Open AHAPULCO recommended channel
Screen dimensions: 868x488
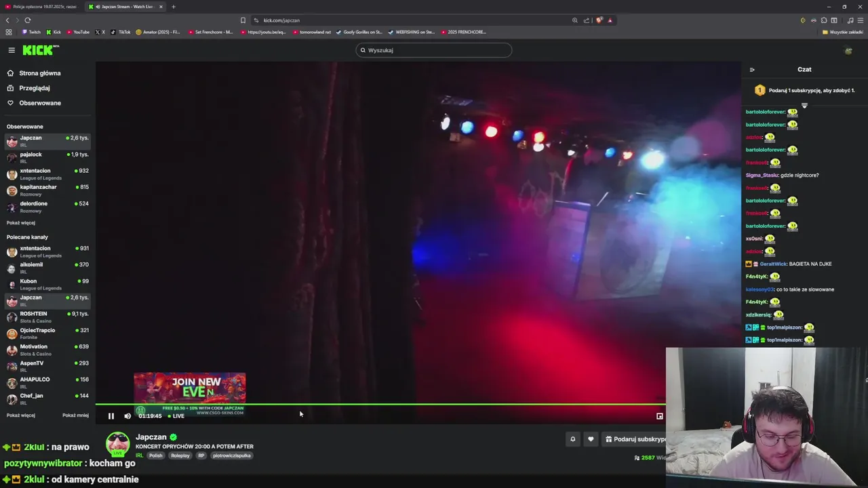pyautogui.click(x=47, y=382)
